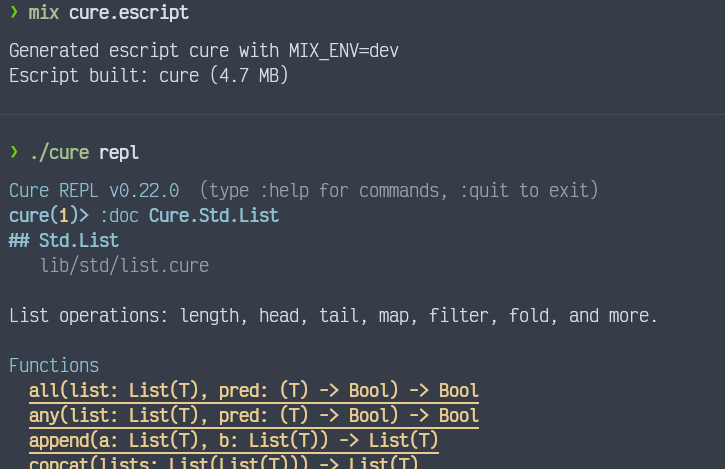This screenshot has height=469, width=725.
Task: Click the green prompt arrow before ./cure
Action: 14,152
